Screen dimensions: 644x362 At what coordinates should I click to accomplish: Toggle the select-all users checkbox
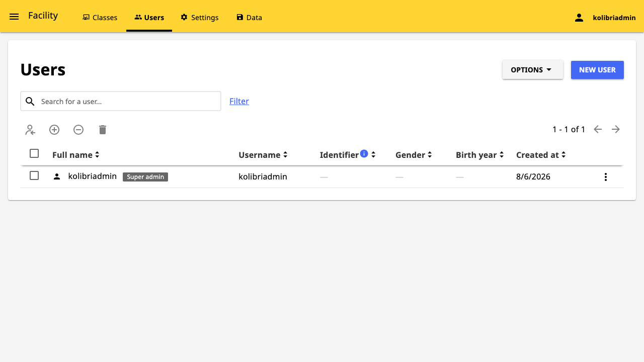tap(34, 153)
